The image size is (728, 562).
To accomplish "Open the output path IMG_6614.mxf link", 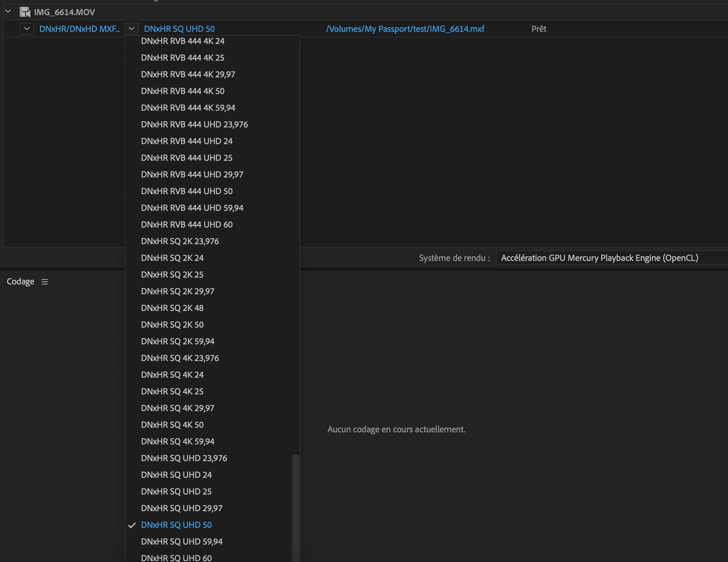I will click(x=405, y=29).
